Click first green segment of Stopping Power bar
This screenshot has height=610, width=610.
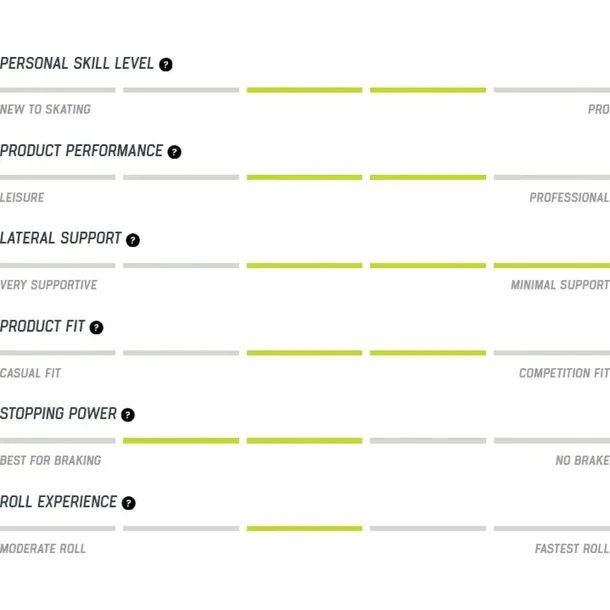tap(181, 441)
